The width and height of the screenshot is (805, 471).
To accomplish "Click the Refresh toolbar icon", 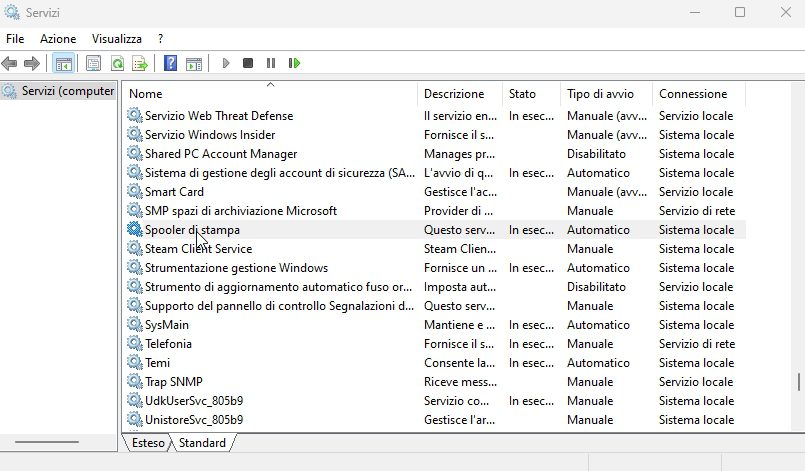I will (118, 64).
